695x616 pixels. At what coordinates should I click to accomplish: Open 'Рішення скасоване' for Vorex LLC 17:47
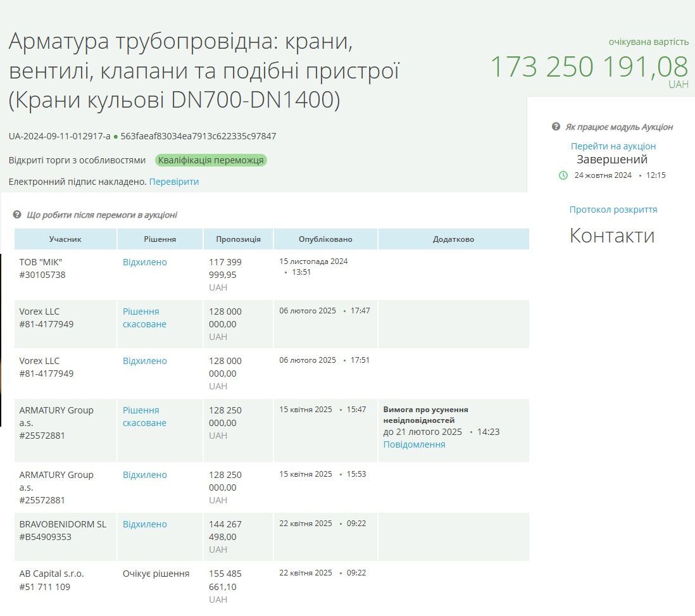coord(144,318)
